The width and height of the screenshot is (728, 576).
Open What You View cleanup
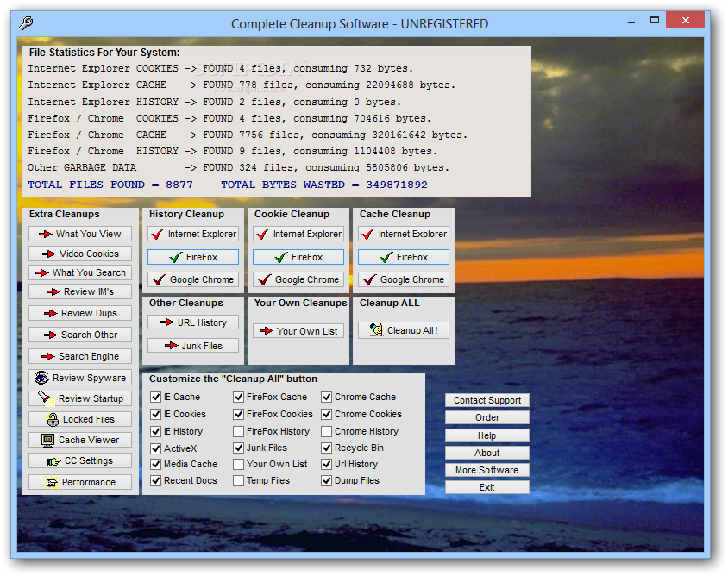click(80, 234)
